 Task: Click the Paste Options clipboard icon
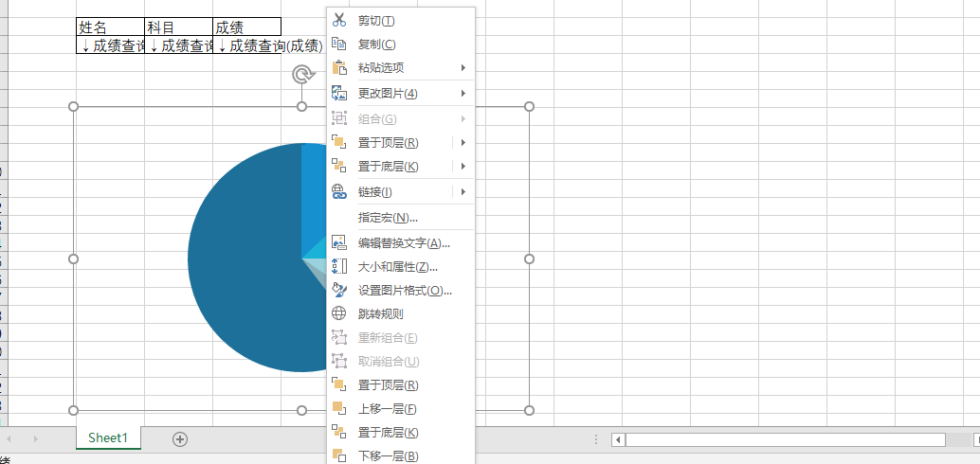(x=338, y=67)
